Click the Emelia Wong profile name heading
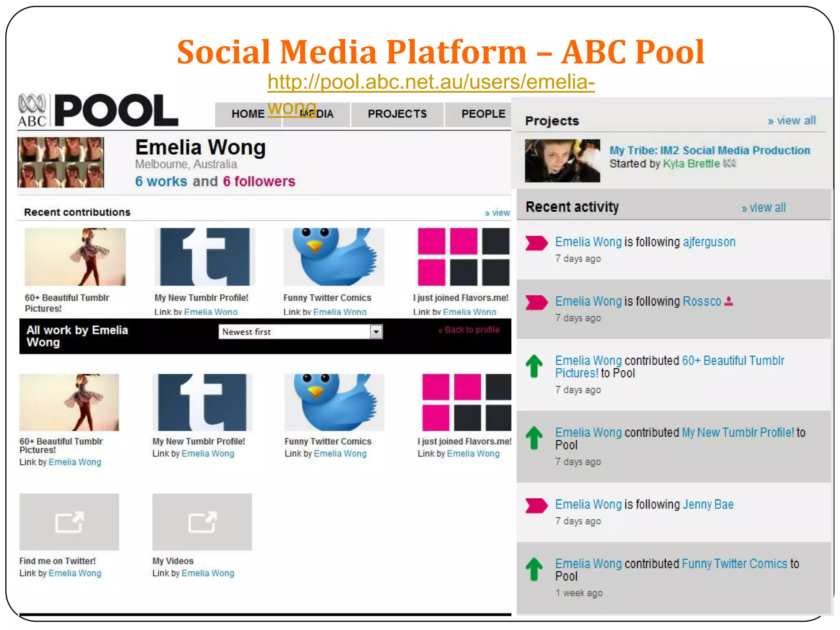 [201, 147]
